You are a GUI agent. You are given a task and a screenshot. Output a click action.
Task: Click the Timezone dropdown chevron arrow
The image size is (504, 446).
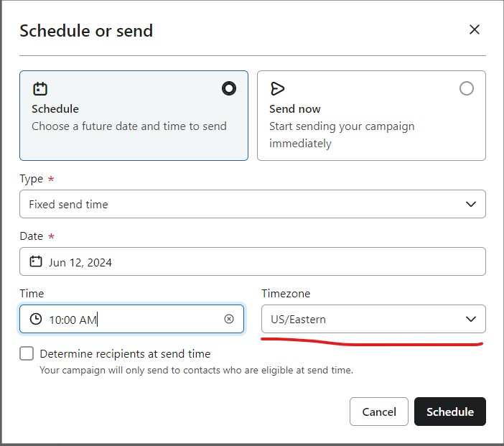click(471, 319)
